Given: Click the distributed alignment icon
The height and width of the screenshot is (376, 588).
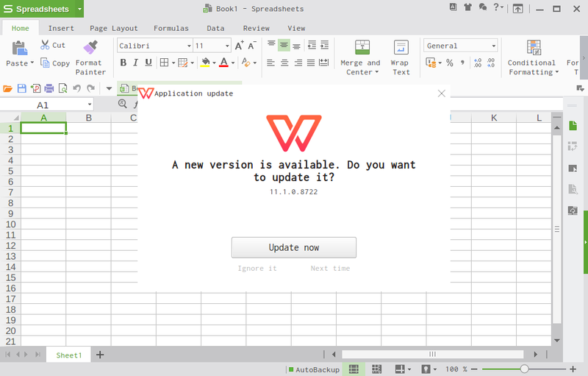Looking at the screenshot, I should point(323,63).
